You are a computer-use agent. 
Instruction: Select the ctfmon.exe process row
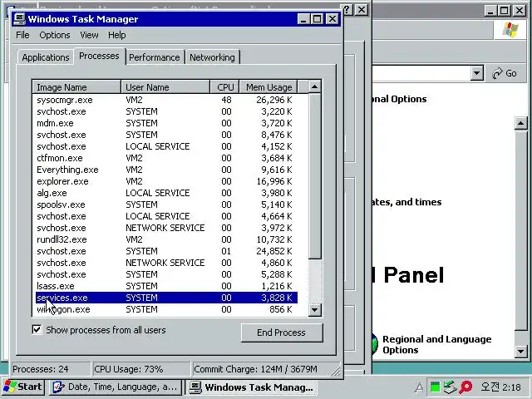click(x=166, y=158)
